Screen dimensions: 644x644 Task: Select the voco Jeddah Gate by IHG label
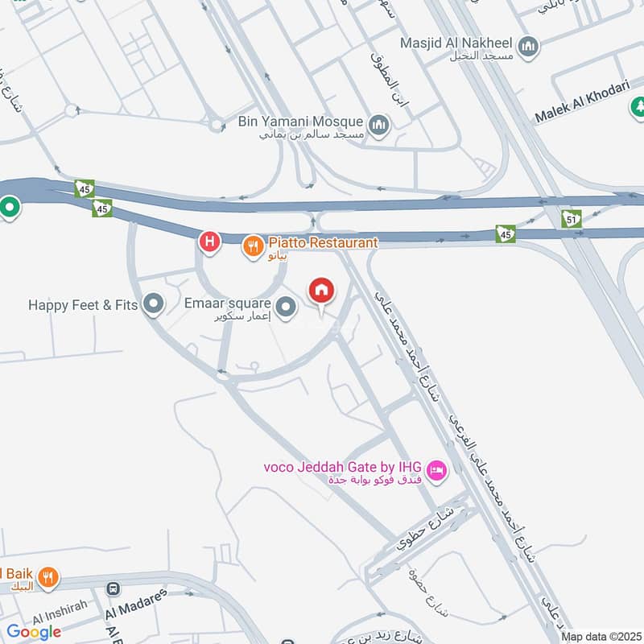[343, 468]
